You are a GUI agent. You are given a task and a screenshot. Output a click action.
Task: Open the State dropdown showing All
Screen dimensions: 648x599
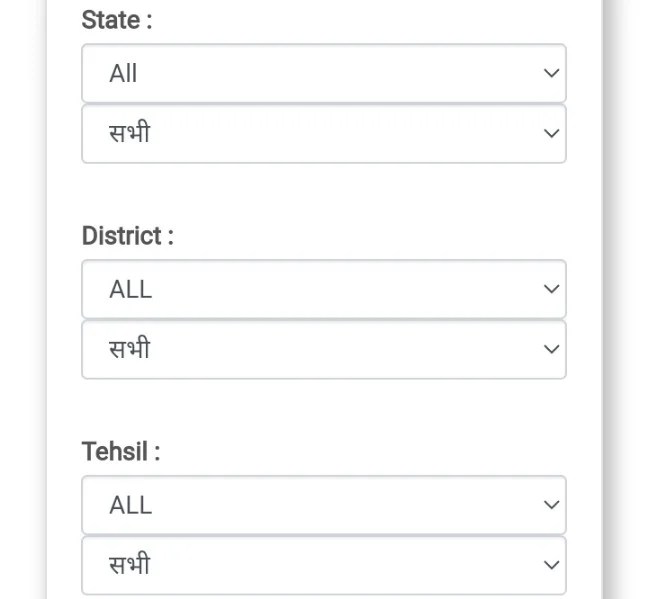pos(323,73)
